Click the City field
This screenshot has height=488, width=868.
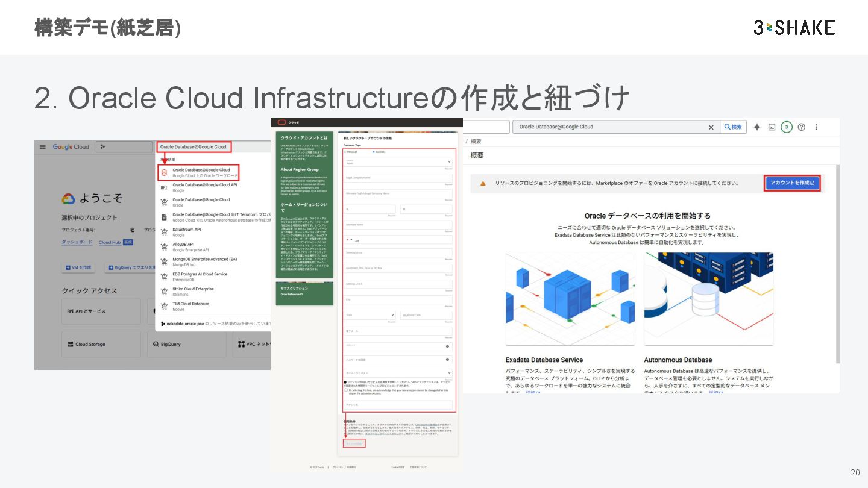398,299
